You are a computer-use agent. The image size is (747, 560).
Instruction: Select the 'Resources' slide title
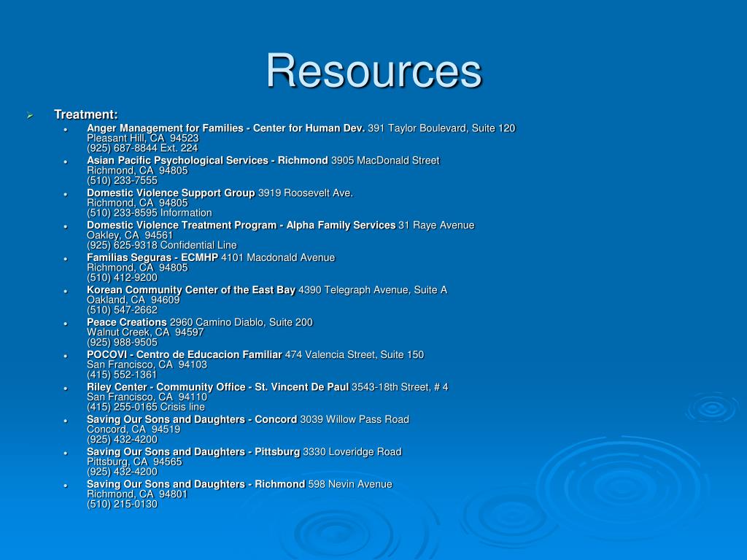pos(374,71)
